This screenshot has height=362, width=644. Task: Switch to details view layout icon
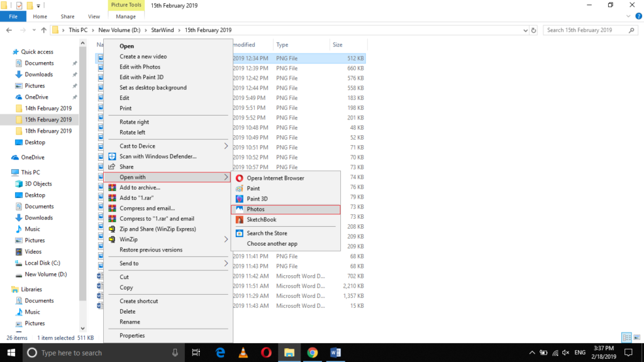[626, 337]
